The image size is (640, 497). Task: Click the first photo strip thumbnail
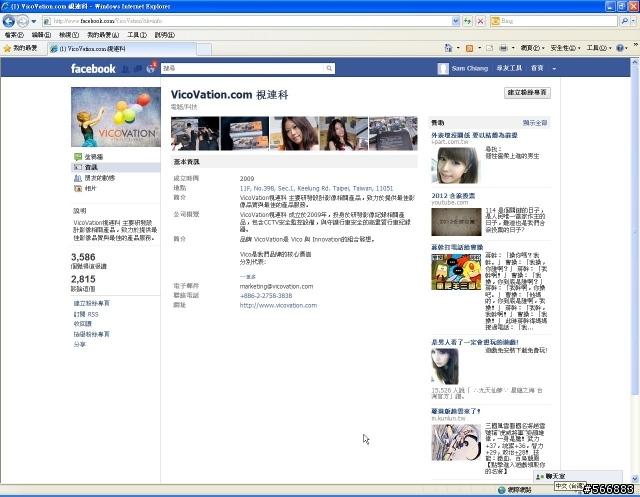pyautogui.click(x=195, y=133)
